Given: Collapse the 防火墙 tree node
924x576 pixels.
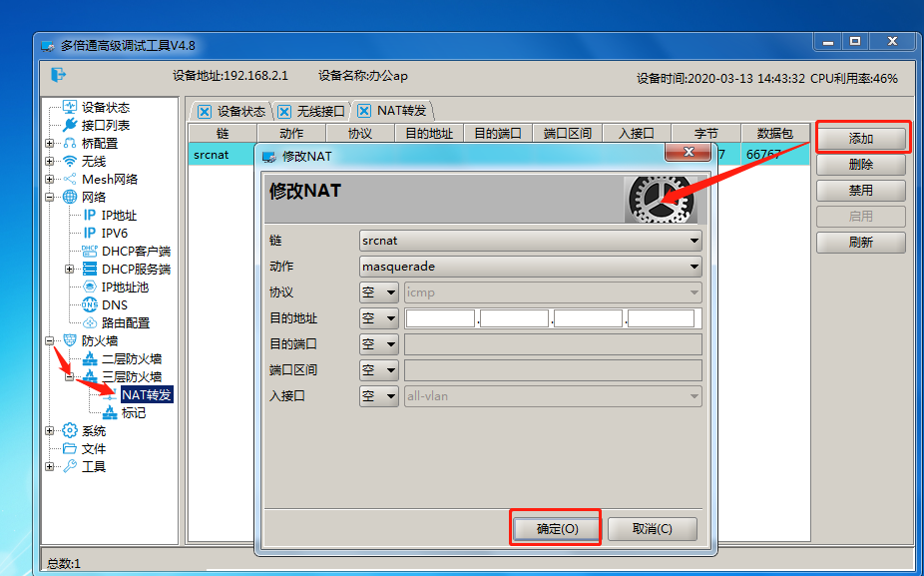Looking at the screenshot, I should coord(50,340).
